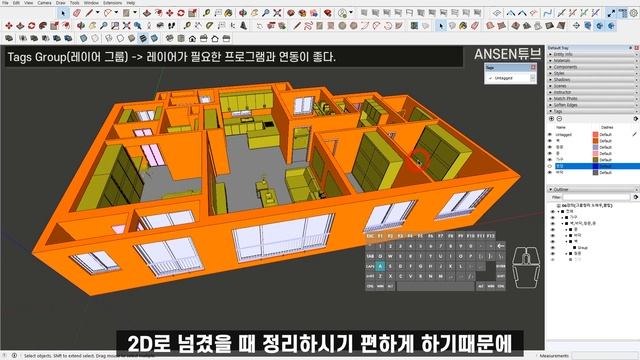This screenshot has height=360, width=640.
Task: Open Outliner Details arrow menu
Action: (x=636, y=197)
